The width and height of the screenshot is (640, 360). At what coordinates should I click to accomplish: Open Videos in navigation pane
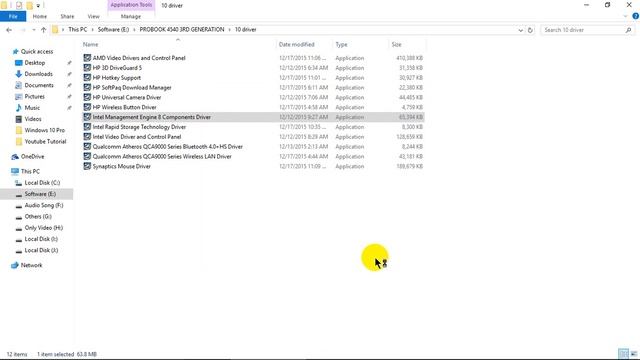pyautogui.click(x=33, y=119)
